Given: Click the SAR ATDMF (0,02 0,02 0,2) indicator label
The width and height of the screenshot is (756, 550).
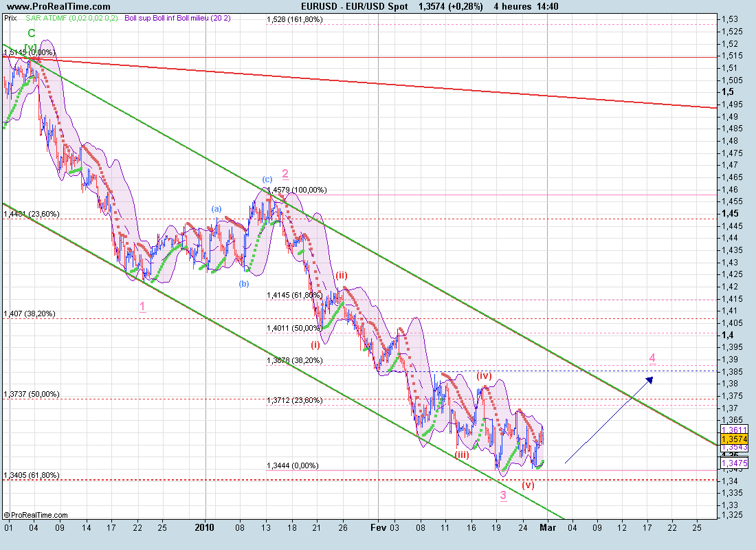Looking at the screenshot, I should [71, 19].
